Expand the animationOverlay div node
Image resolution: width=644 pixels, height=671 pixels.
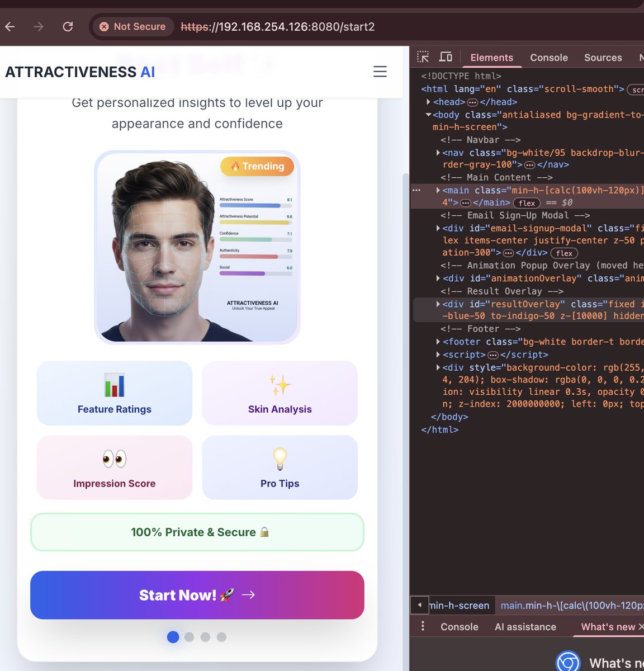438,278
